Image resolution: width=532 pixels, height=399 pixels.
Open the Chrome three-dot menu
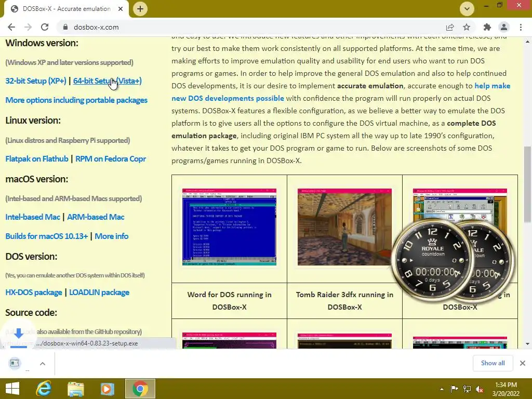point(521,27)
